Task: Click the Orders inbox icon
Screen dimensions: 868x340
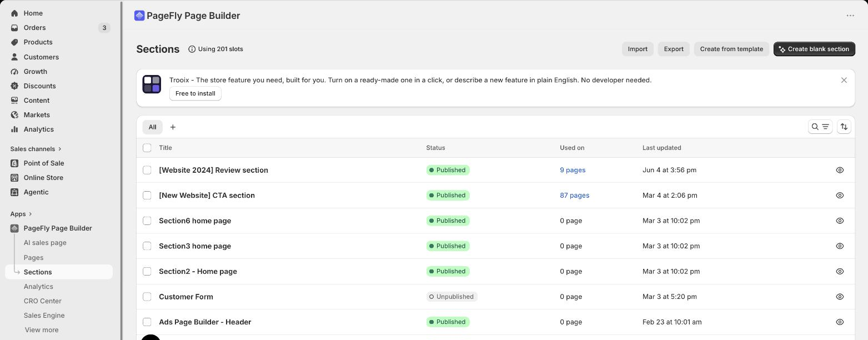Action: [14, 28]
